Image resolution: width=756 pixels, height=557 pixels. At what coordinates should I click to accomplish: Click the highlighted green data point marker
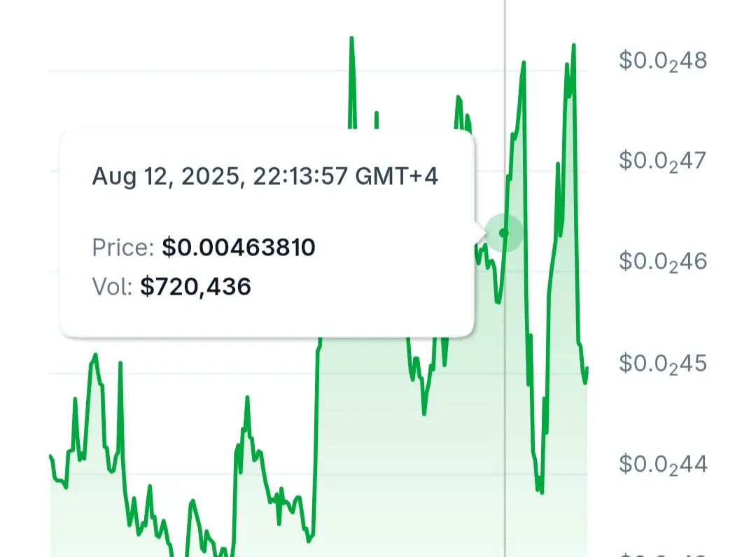504,233
